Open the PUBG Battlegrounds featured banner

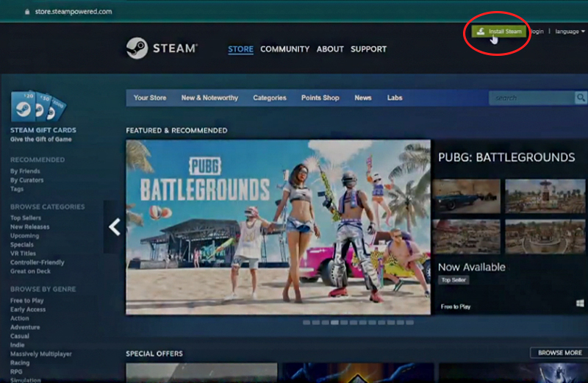[279, 227]
